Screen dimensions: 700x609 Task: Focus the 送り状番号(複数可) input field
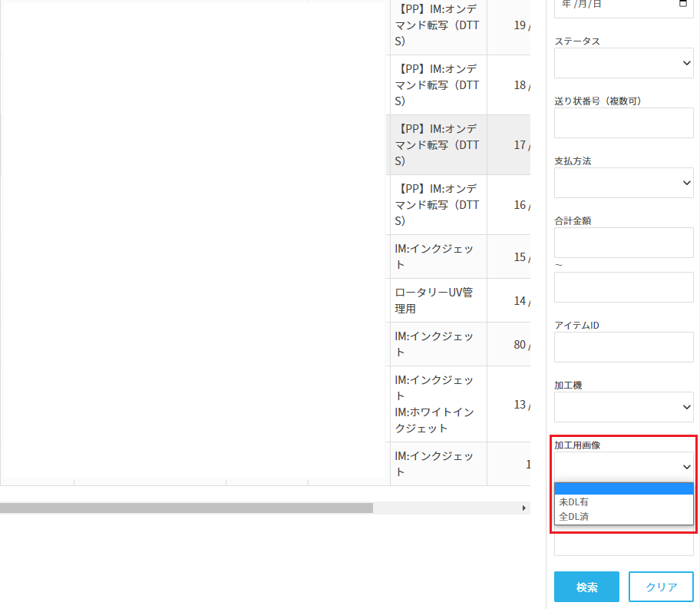623,123
